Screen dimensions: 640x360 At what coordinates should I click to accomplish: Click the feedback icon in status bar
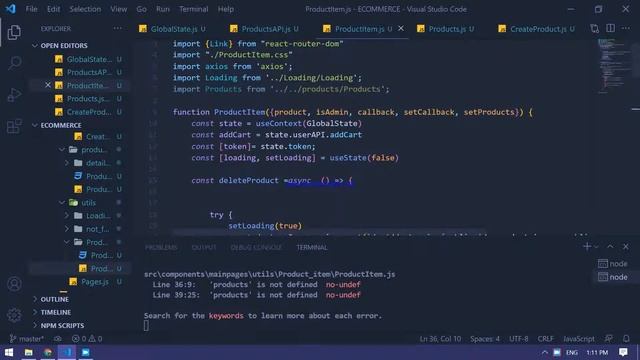(x=609, y=339)
